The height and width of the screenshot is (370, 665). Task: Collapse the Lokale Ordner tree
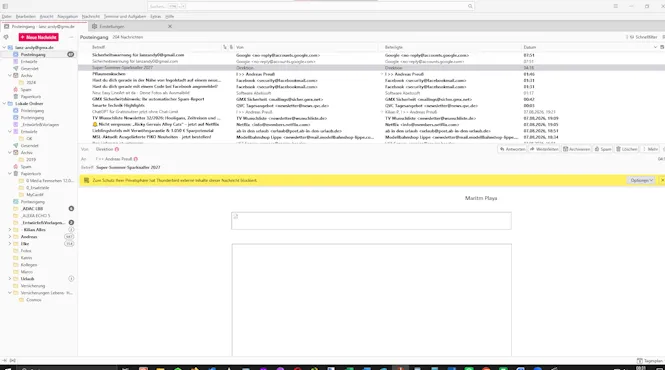[x=5, y=104]
